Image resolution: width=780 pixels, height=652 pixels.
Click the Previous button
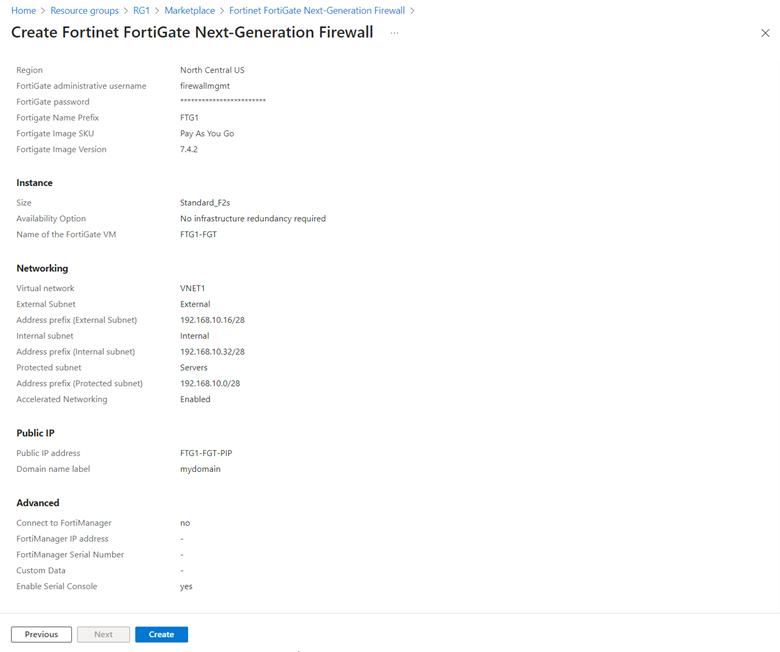[41, 634]
